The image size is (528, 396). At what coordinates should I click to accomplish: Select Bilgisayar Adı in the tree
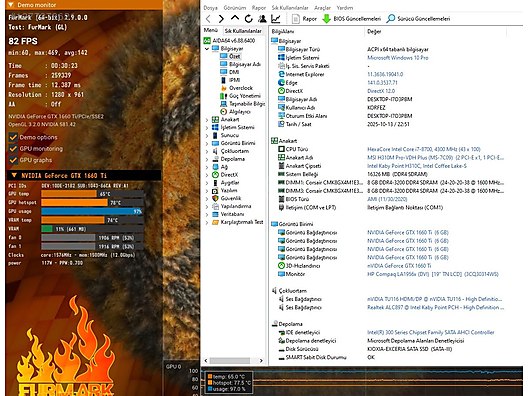pyautogui.click(x=245, y=64)
